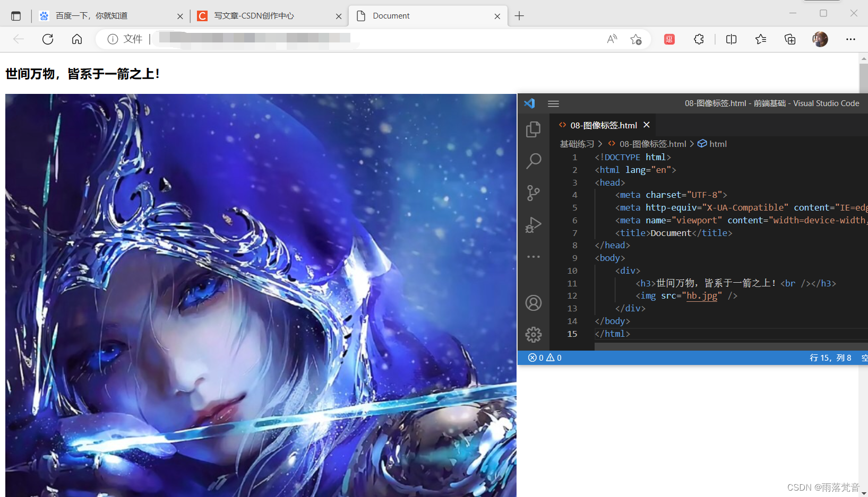Close the 08-图像标签.html editor tab
This screenshot has width=868, height=497.
click(647, 125)
